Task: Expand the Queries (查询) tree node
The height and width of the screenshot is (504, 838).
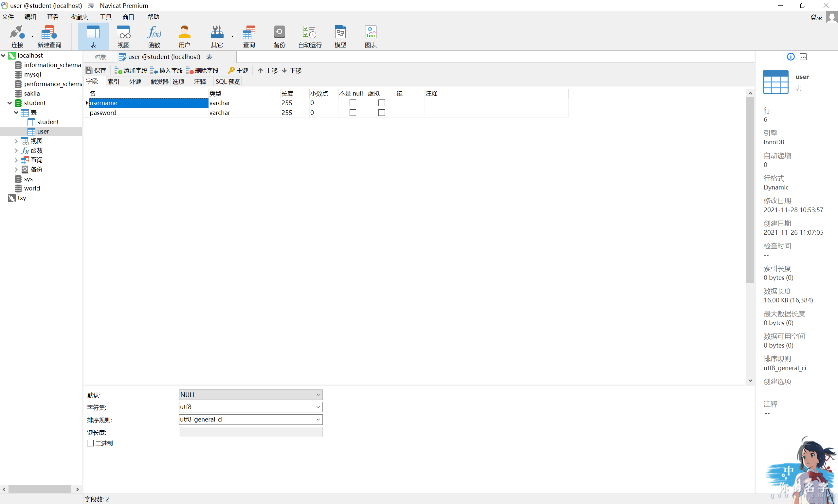Action: point(16,160)
